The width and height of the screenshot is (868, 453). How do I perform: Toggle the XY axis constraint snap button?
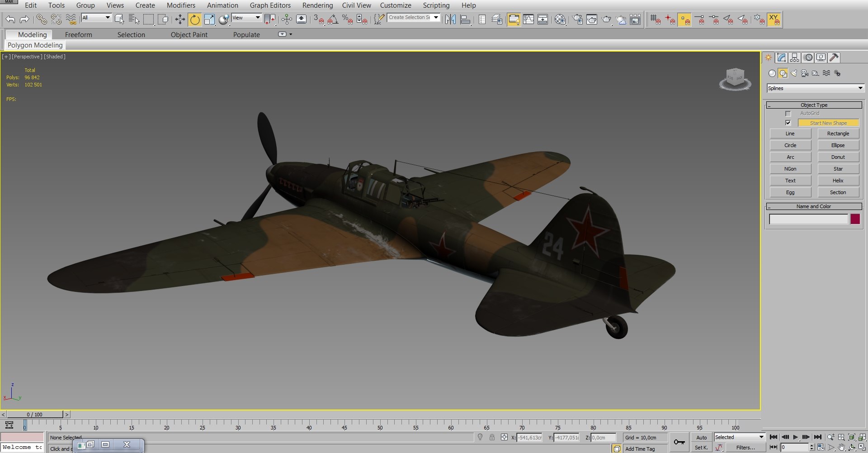[x=774, y=19]
